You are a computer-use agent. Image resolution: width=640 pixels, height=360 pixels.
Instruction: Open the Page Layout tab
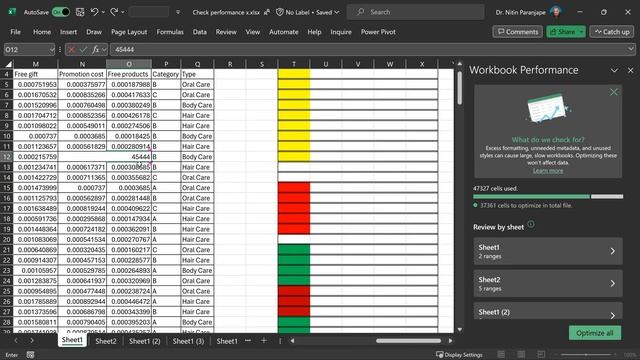tap(129, 32)
